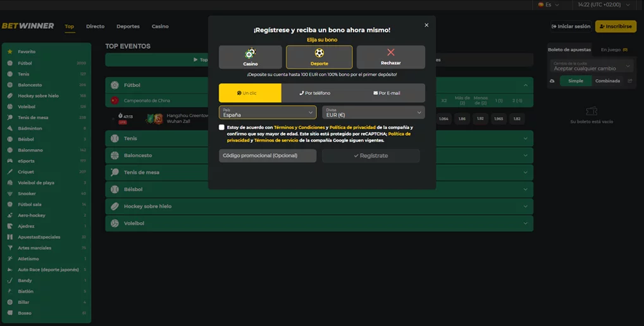The width and height of the screenshot is (644, 326).
Task: Open the Términos de servicio Google link
Action: pos(276,140)
